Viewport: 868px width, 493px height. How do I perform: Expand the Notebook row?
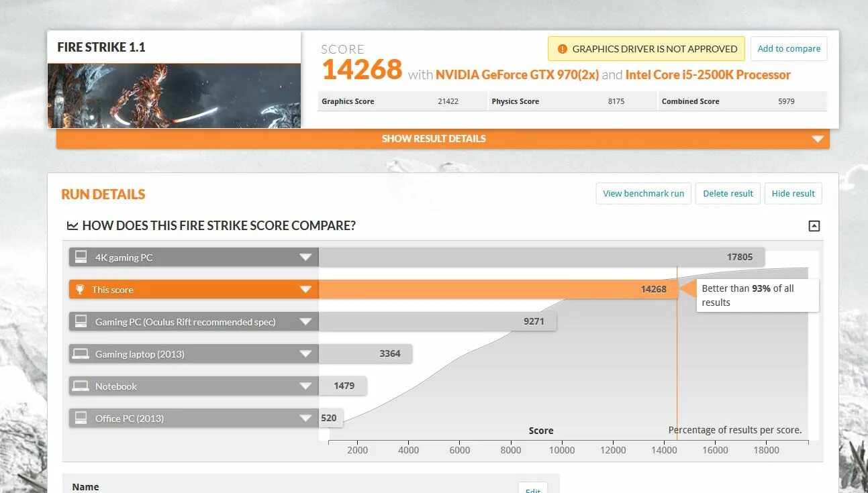pos(305,386)
